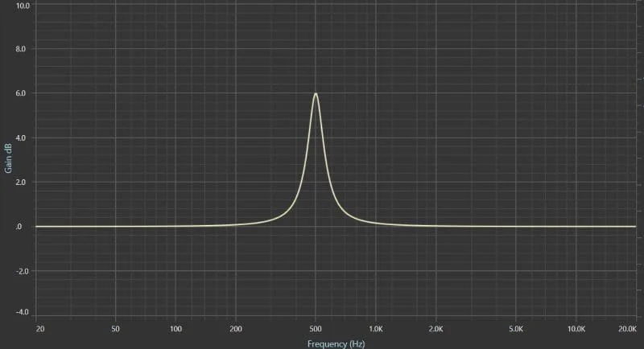This screenshot has height=349, width=644.
Task: Click the -2.0 gain axis label
Action: 22,272
